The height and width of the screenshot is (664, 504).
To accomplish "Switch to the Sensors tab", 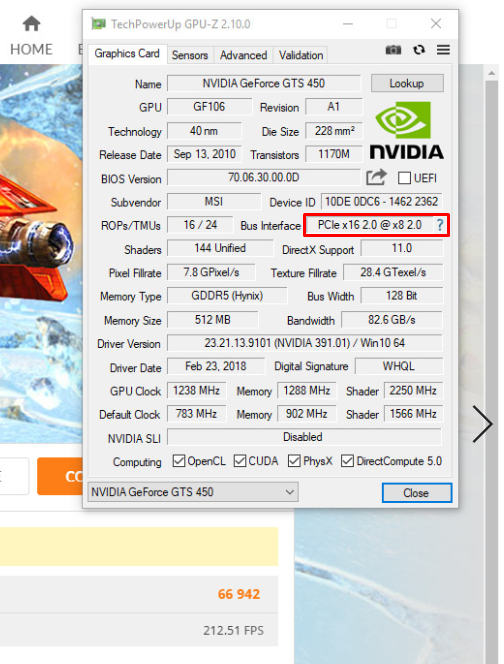I will pos(190,55).
